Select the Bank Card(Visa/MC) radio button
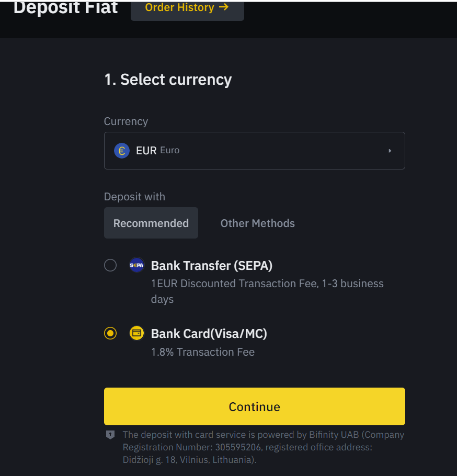Screen dimensions: 457x476 click(110, 333)
